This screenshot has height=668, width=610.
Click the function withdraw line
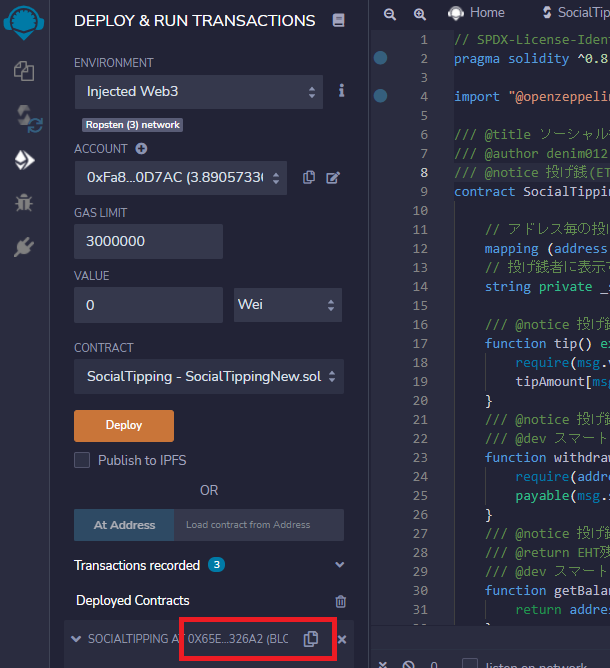pos(547,458)
